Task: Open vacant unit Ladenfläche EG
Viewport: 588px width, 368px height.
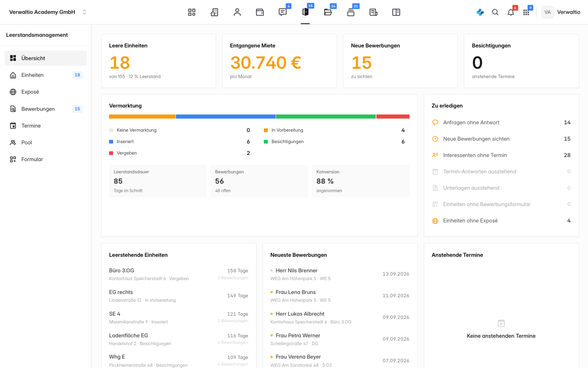Action: coord(178,339)
